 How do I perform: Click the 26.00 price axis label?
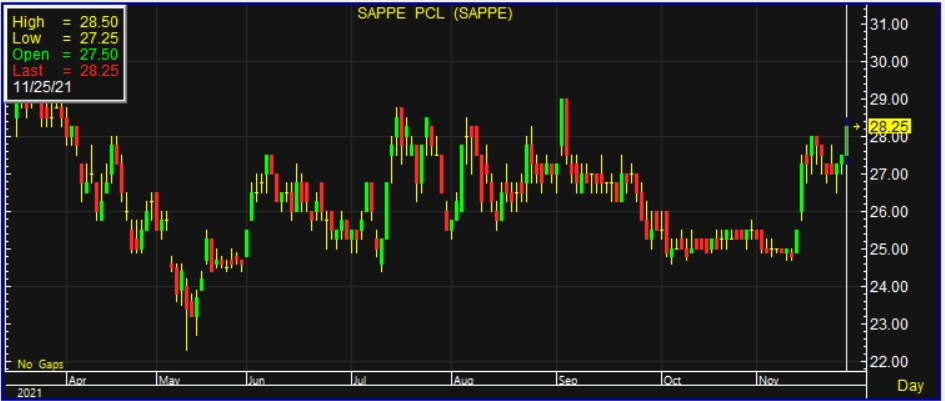tap(889, 212)
